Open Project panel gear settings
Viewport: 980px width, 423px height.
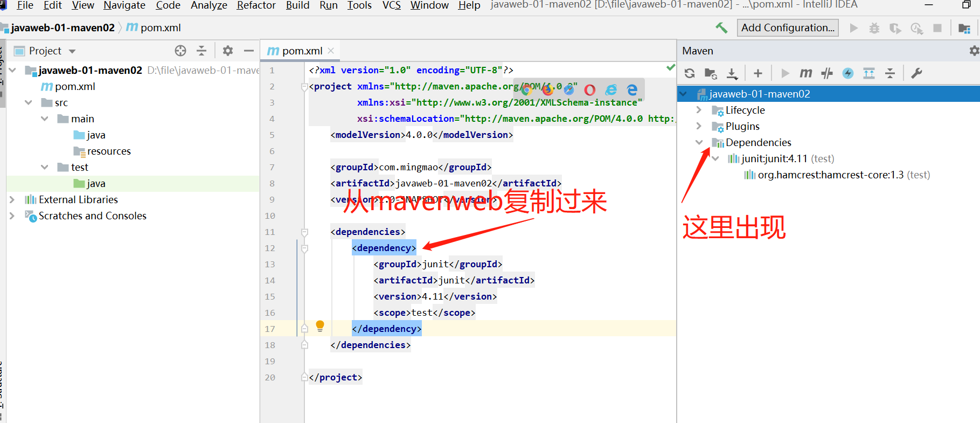coord(228,51)
